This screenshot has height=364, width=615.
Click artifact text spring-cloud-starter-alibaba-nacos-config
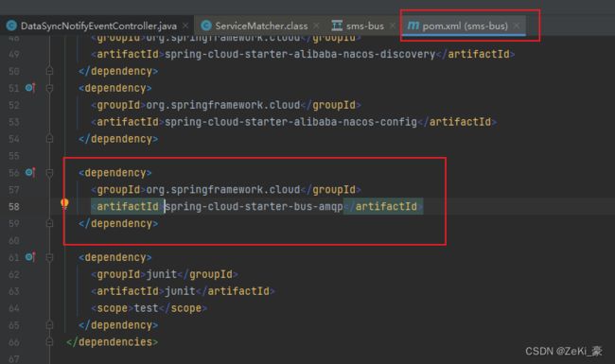coord(290,122)
